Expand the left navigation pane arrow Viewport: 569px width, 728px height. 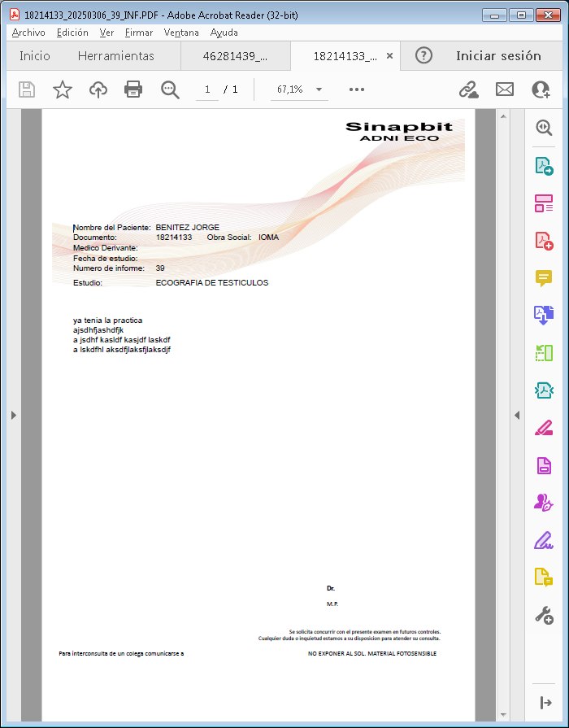(13, 415)
